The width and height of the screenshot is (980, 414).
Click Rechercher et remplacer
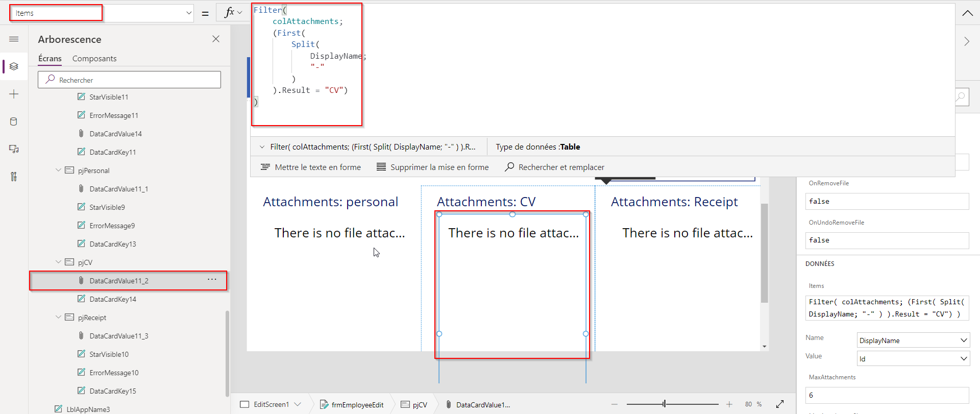click(554, 167)
